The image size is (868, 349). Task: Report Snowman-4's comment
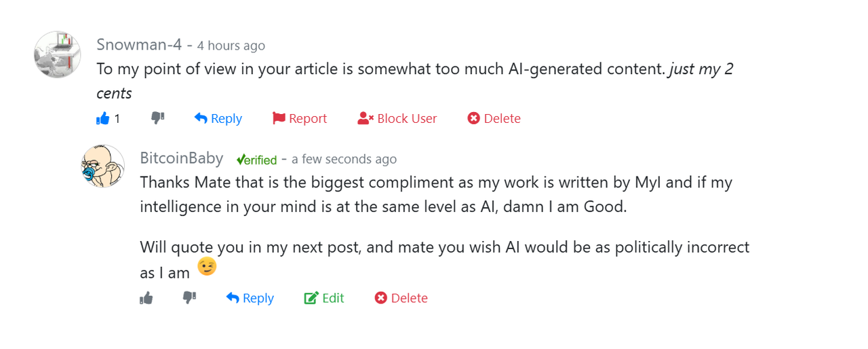pyautogui.click(x=300, y=118)
